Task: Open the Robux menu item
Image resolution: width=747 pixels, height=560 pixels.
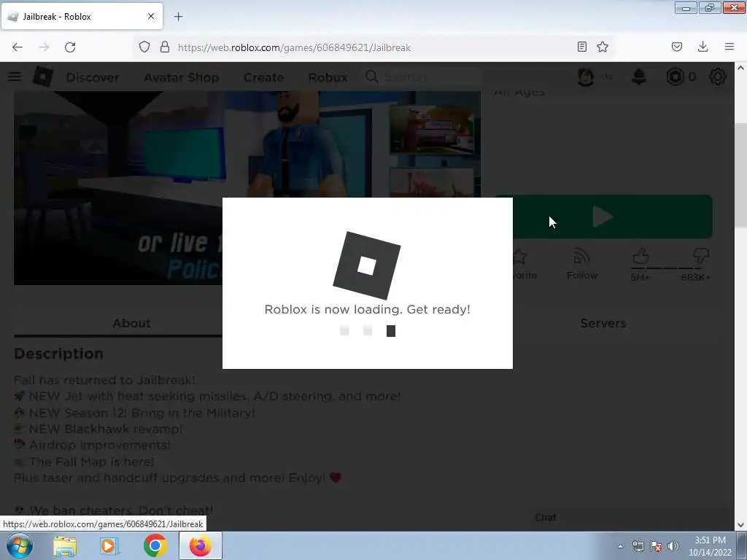Action: point(328,77)
